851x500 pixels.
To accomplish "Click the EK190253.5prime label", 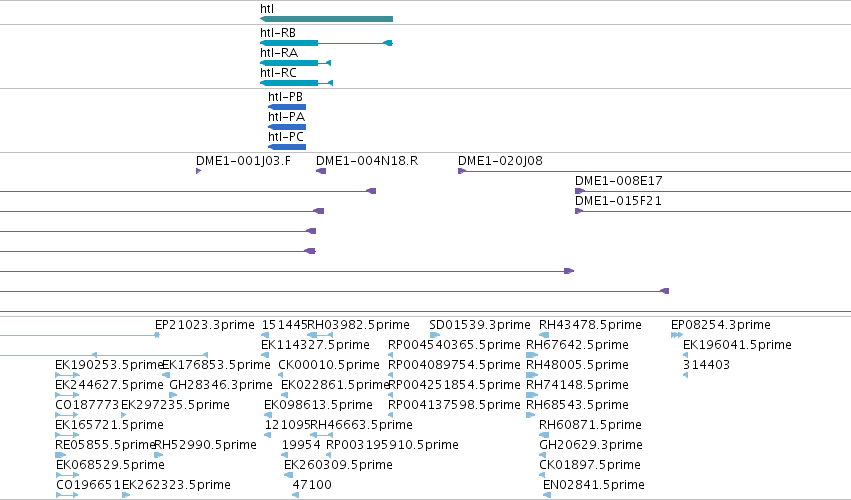I will (x=109, y=365).
